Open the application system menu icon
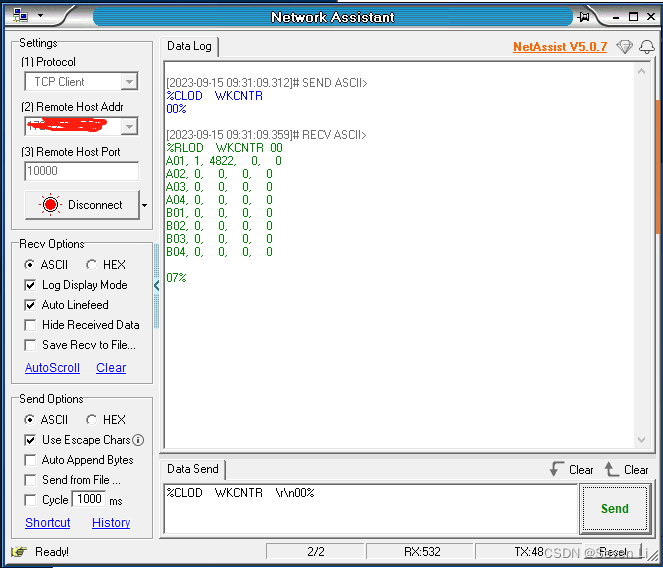 [20, 15]
